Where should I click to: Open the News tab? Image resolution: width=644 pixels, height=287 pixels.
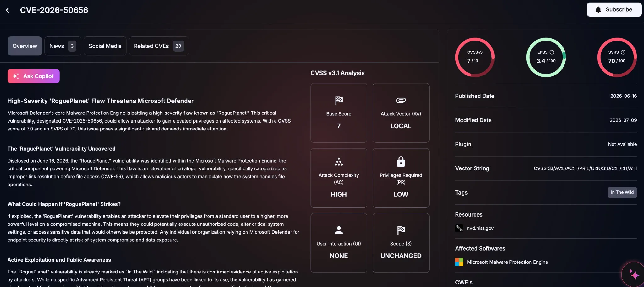(63, 46)
